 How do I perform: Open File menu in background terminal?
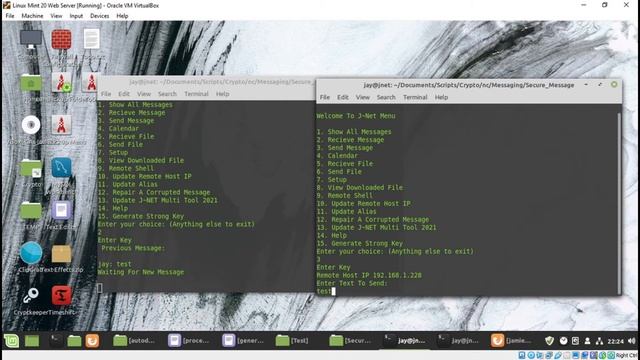106,94
